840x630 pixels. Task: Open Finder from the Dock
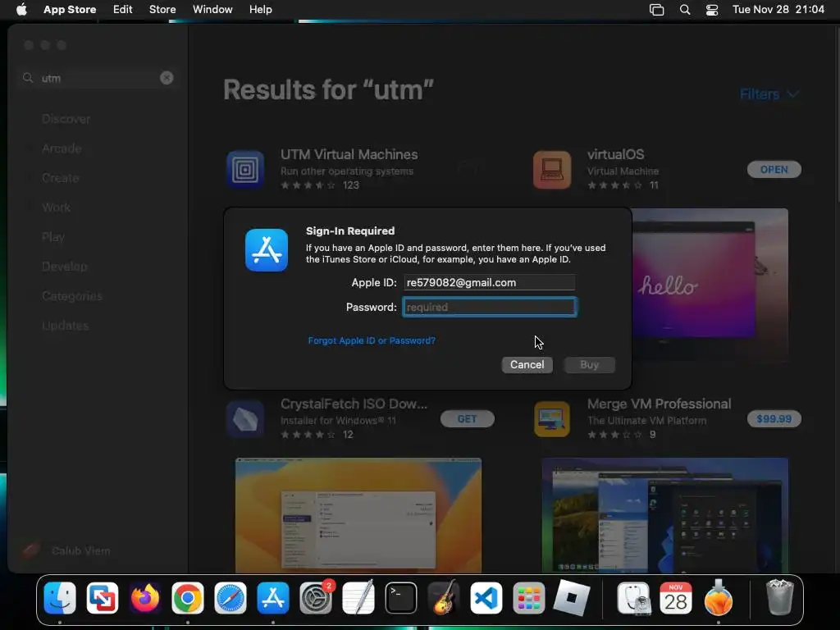60,598
